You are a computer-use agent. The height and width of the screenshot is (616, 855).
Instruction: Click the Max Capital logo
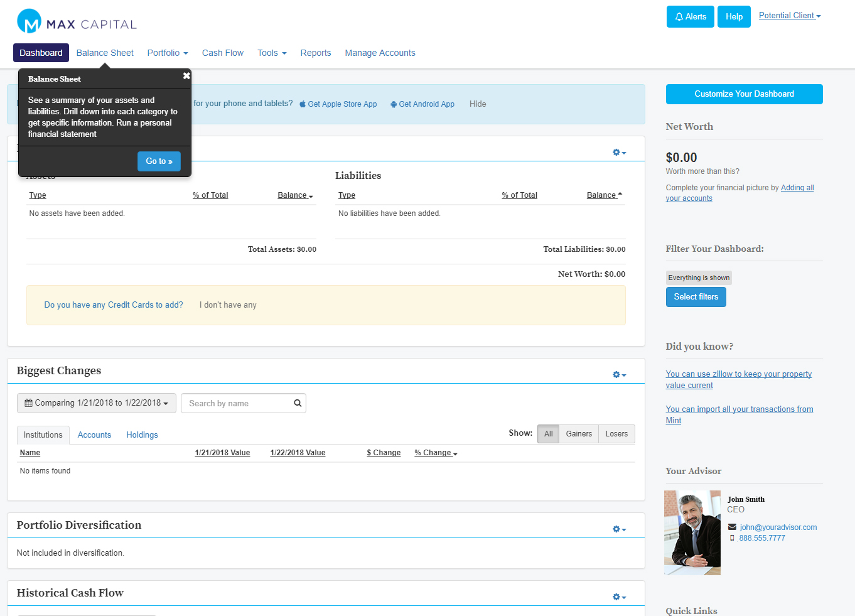(x=77, y=21)
